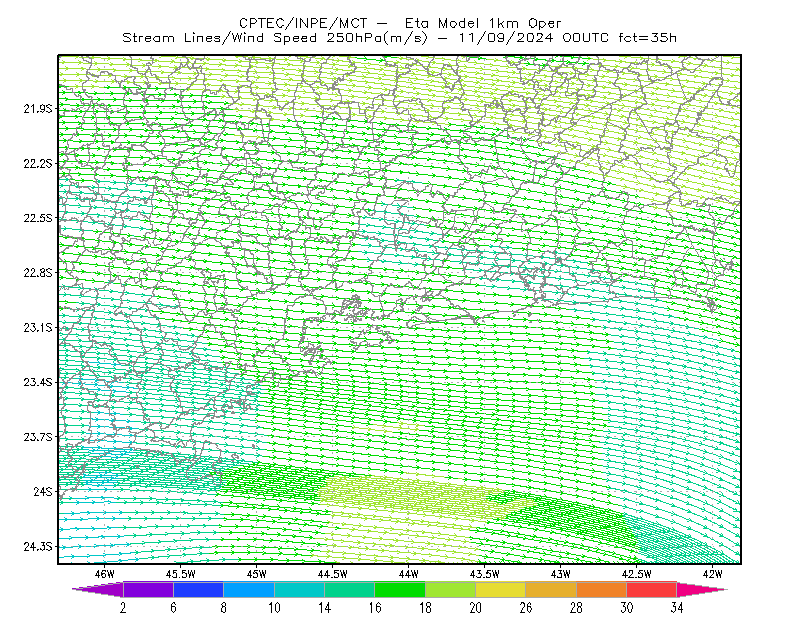
Task: Click the '42W' longitude label
Action: click(713, 574)
